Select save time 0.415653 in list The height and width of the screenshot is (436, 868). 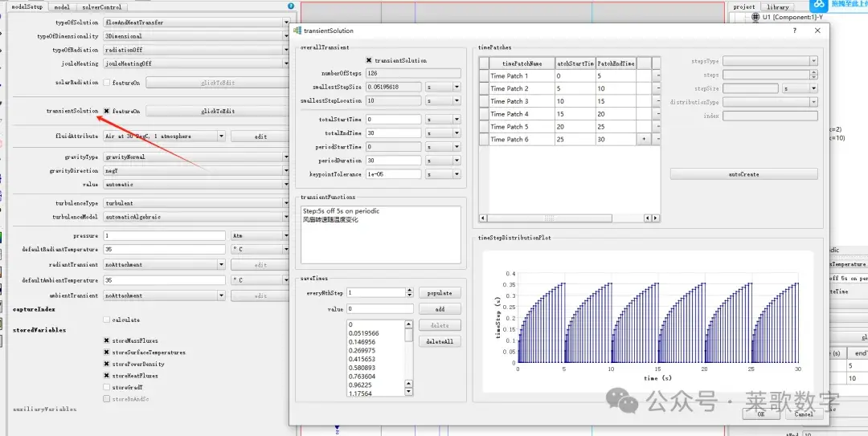362,359
